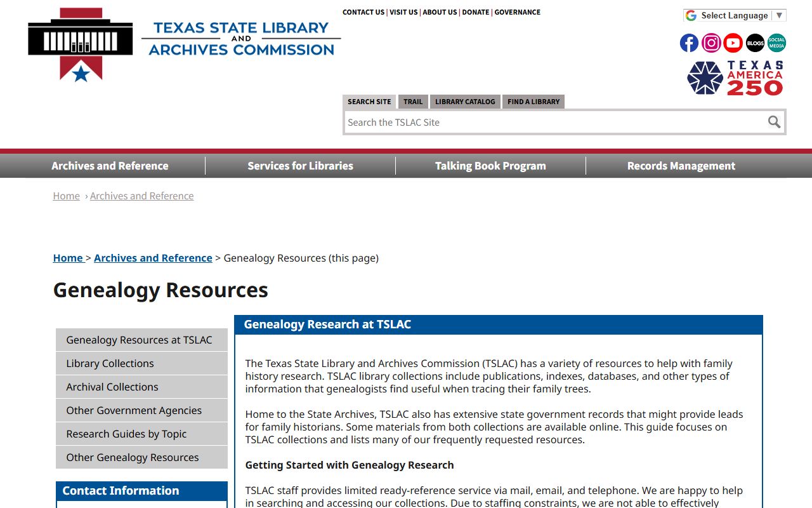Select Archival Collections sidebar item
Image resolution: width=812 pixels, height=508 pixels.
(x=141, y=387)
